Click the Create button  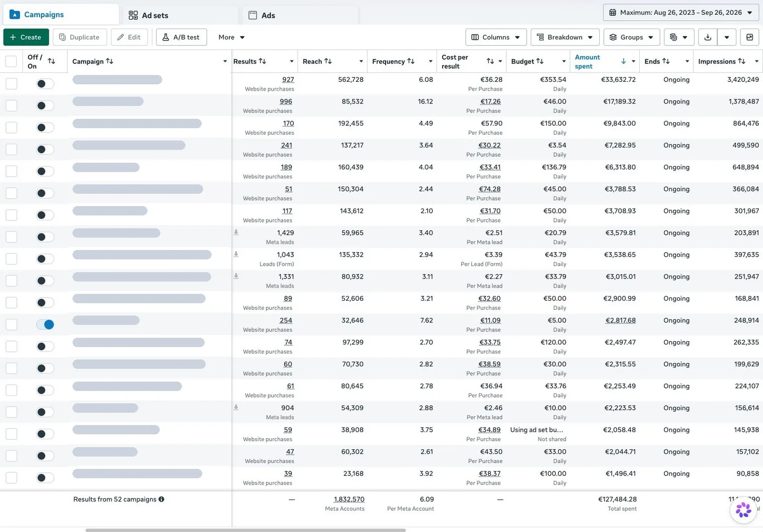[26, 37]
